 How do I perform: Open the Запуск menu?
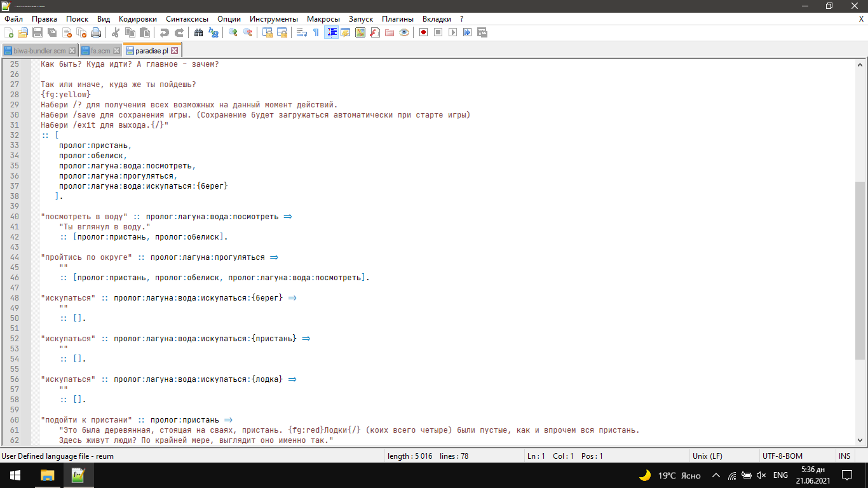(x=360, y=19)
